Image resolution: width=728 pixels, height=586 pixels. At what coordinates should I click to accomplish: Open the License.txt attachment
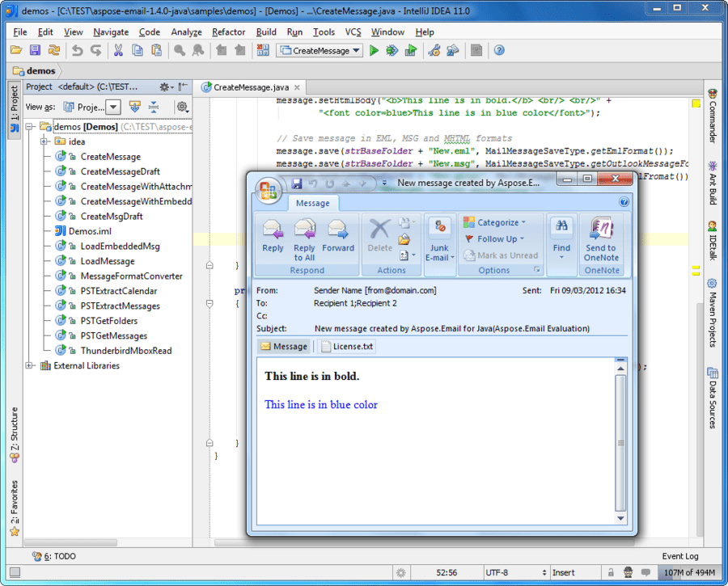point(347,346)
